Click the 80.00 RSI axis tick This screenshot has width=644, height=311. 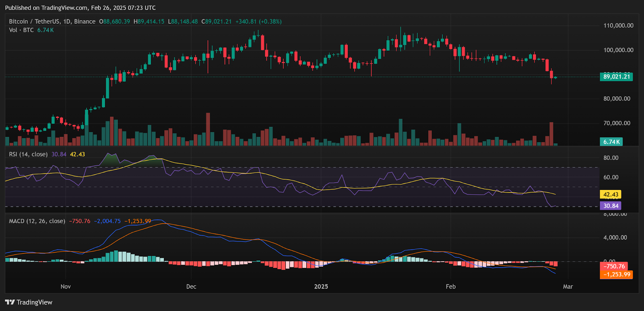(611, 158)
